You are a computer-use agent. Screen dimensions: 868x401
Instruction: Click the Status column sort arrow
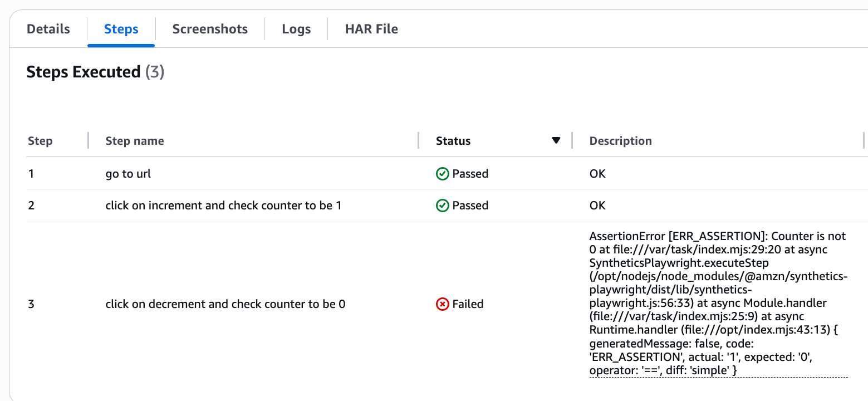pyautogui.click(x=556, y=140)
